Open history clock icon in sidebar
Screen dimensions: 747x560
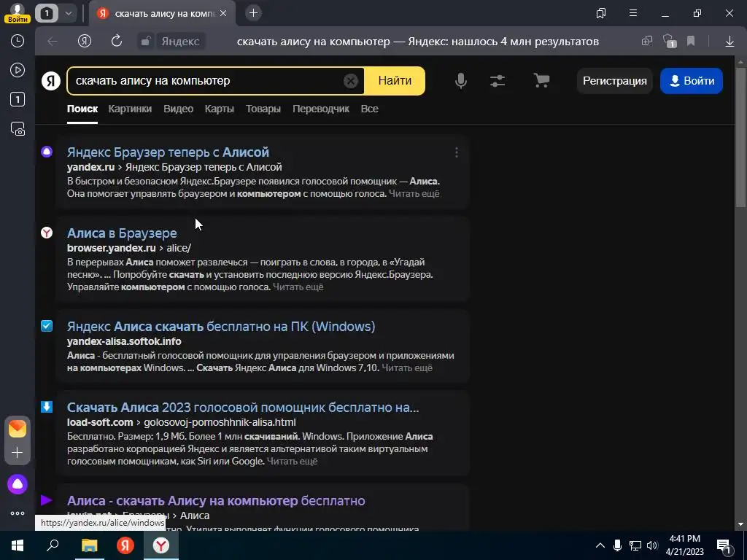point(18,41)
